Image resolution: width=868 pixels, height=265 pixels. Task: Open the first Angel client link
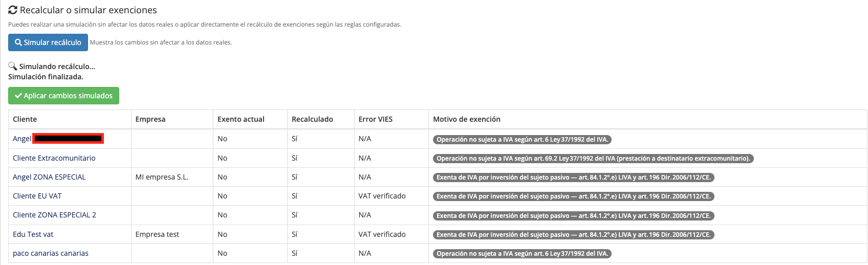pyautogui.click(x=22, y=139)
